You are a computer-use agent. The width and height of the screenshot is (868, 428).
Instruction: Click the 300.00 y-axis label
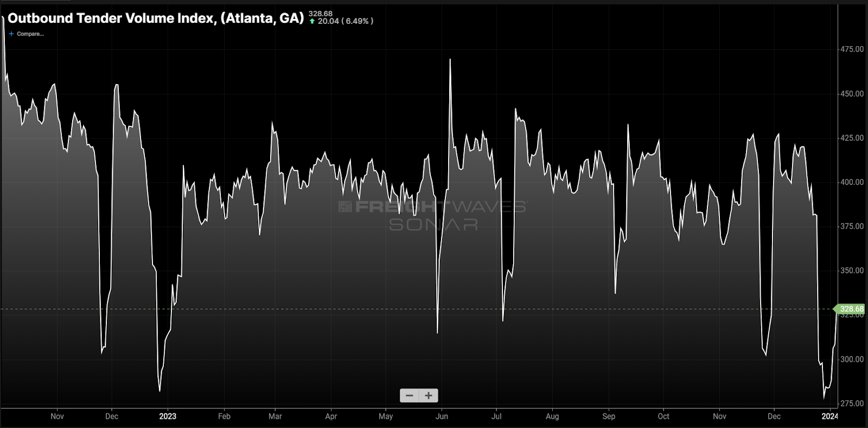point(852,359)
